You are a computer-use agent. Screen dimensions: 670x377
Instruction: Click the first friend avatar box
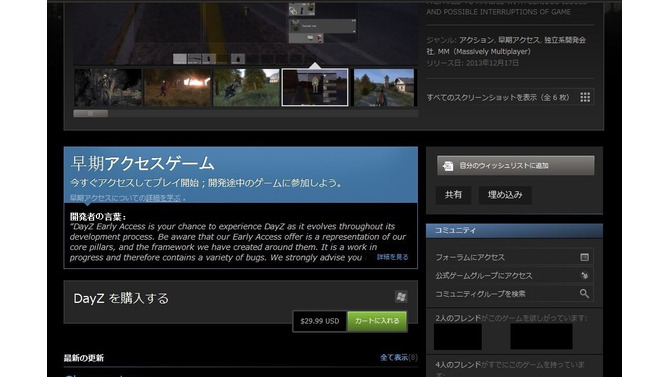tap(458, 337)
